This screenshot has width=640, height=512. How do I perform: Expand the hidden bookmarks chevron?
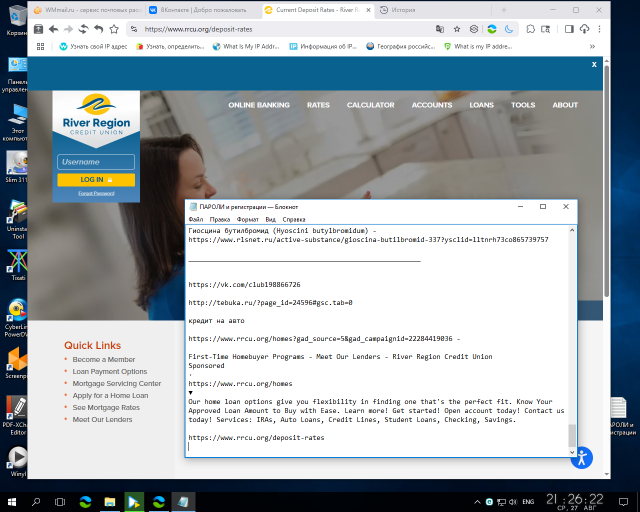click(x=592, y=47)
